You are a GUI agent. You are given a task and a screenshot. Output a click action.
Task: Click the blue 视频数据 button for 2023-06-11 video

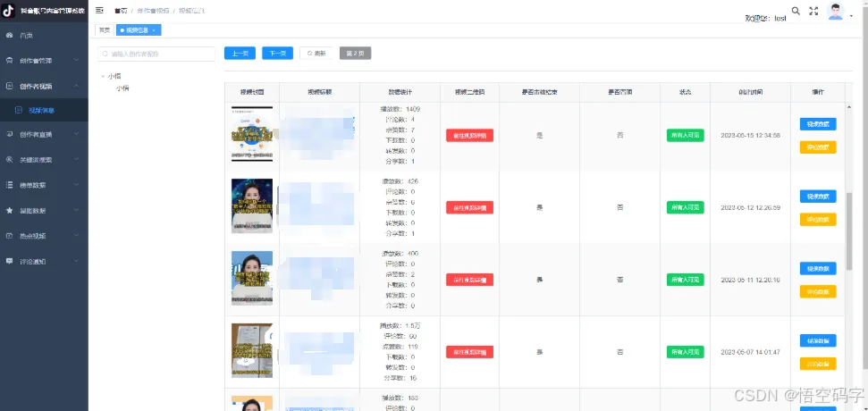coord(818,268)
